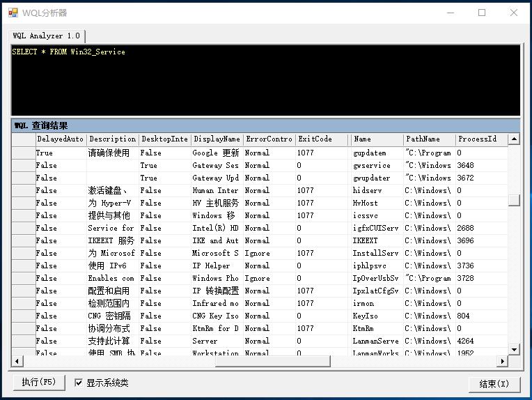532x400 pixels.
Task: Sort by the ProcessId column header
Action: coord(480,139)
